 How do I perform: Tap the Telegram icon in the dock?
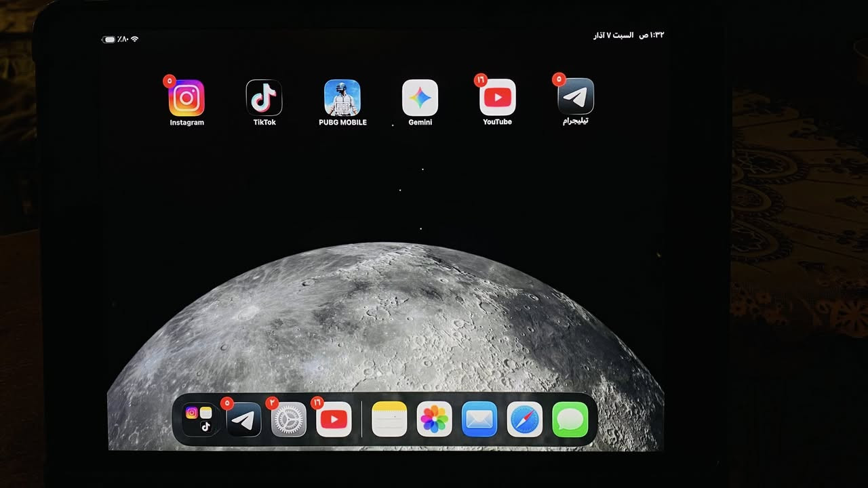point(243,420)
